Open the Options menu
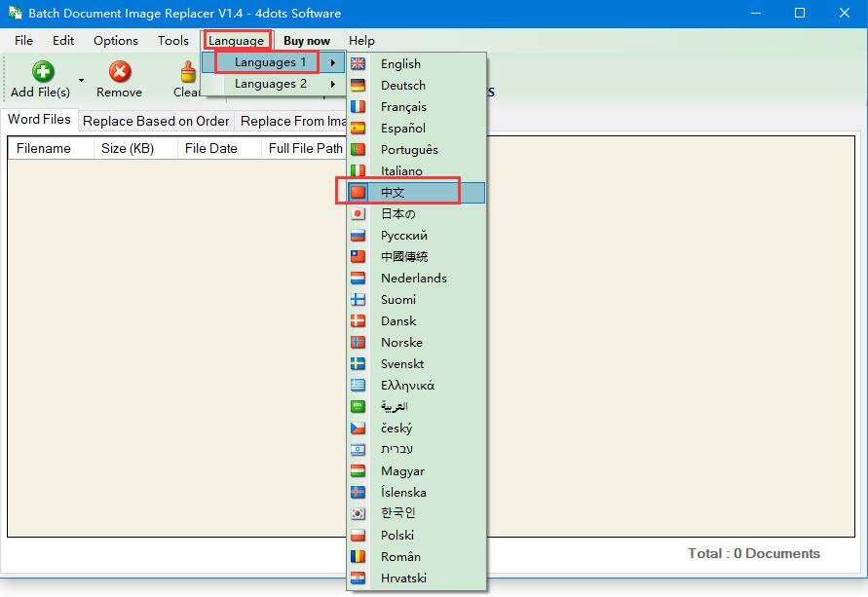The image size is (868, 597). tap(116, 40)
